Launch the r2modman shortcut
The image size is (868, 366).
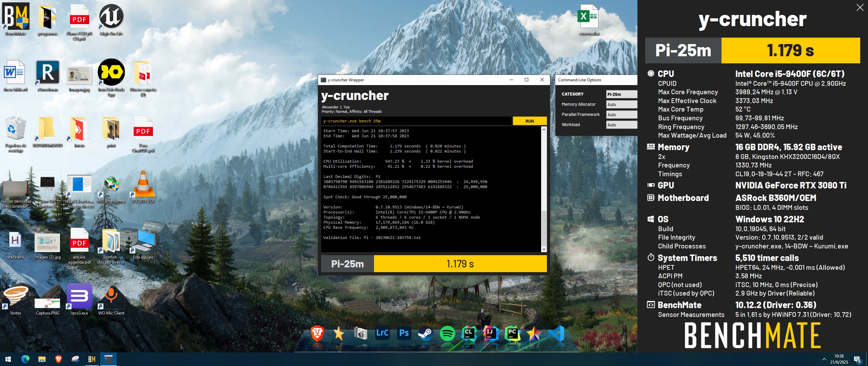click(x=47, y=75)
